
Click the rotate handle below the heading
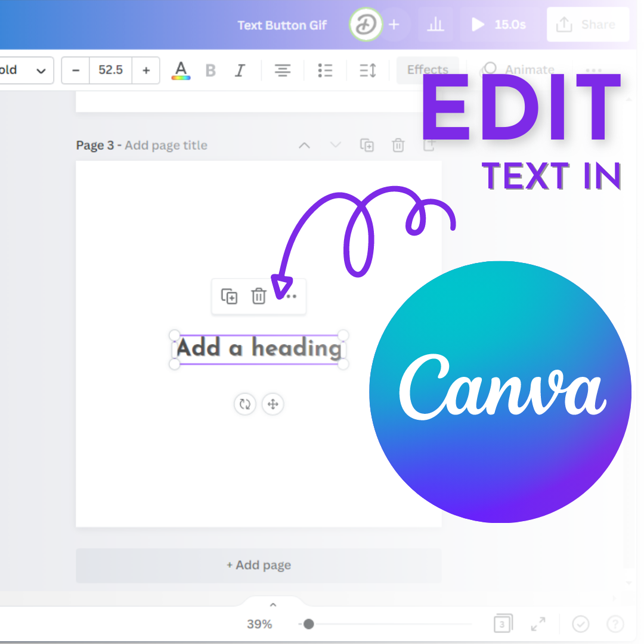pos(244,404)
